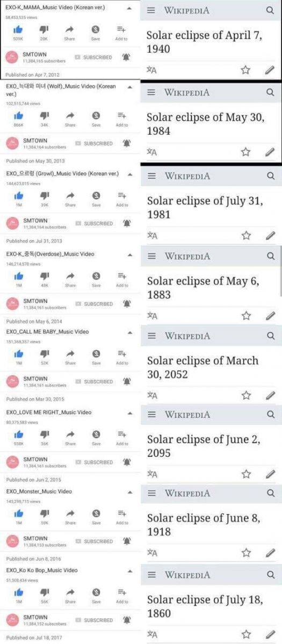Open SMTOWN channel avatar under Ko Ko Bop
The width and height of the screenshot is (282, 644).
coord(12,620)
